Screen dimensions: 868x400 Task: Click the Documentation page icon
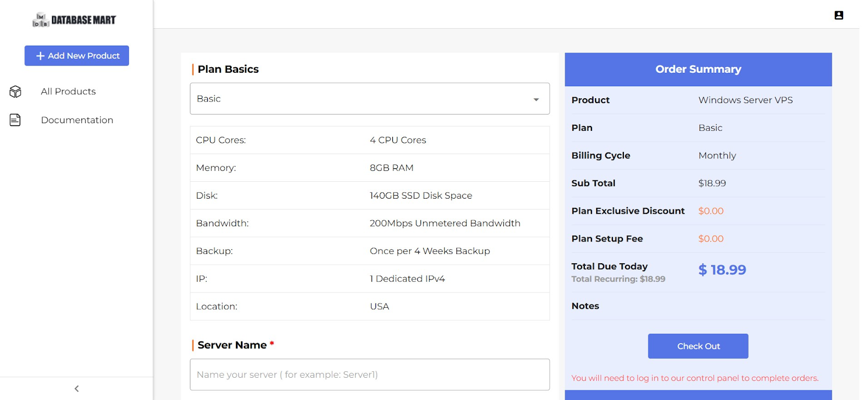click(15, 120)
